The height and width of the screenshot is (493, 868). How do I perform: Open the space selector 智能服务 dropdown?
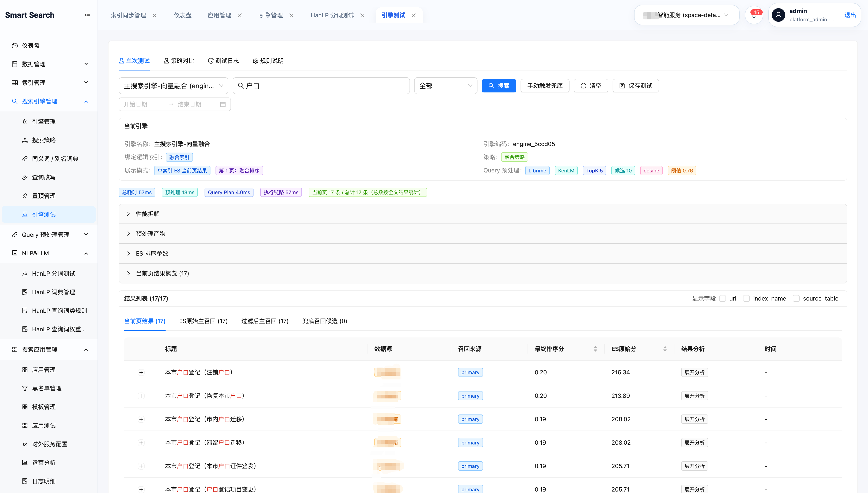(x=686, y=15)
